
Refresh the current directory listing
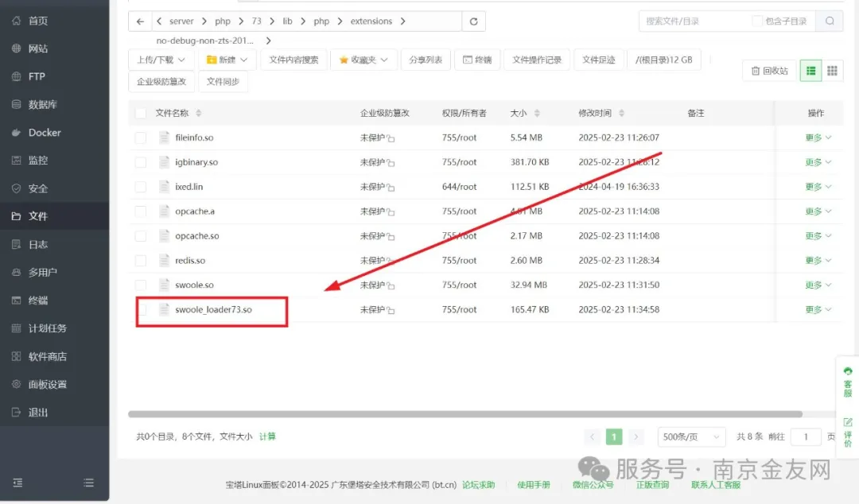474,21
